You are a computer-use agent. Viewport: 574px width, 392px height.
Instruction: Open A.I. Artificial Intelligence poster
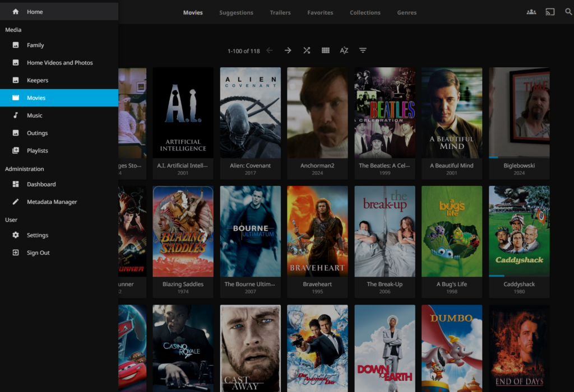click(183, 113)
